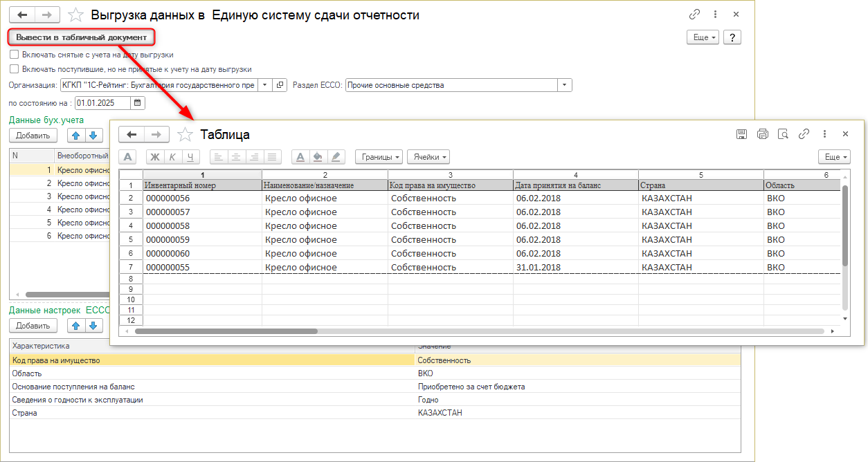The width and height of the screenshot is (868, 462).
Task: Click the vertical scrollbar of the Таблица spreadsheet
Action: pyautogui.click(x=844, y=225)
